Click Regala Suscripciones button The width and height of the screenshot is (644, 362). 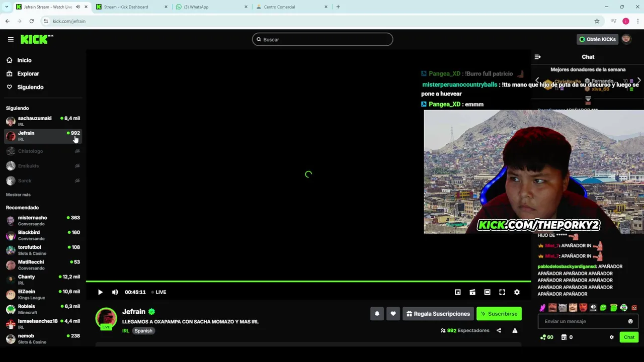pyautogui.click(x=438, y=314)
